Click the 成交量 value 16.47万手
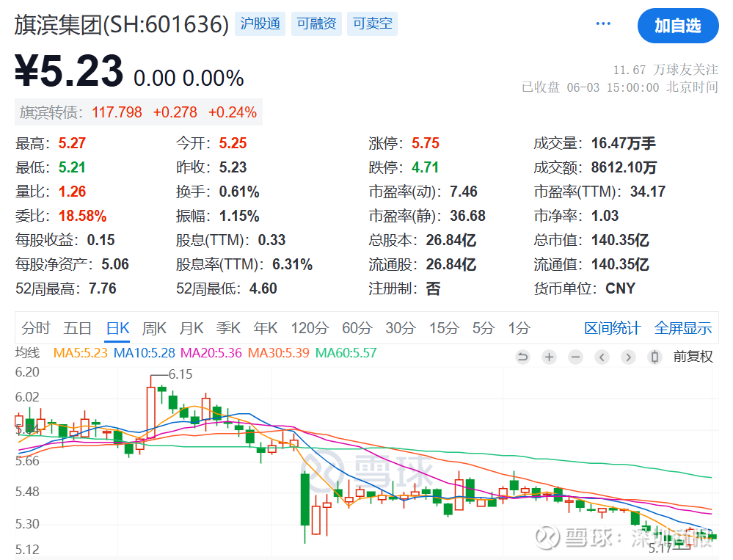The height and width of the screenshot is (560, 733). [623, 143]
